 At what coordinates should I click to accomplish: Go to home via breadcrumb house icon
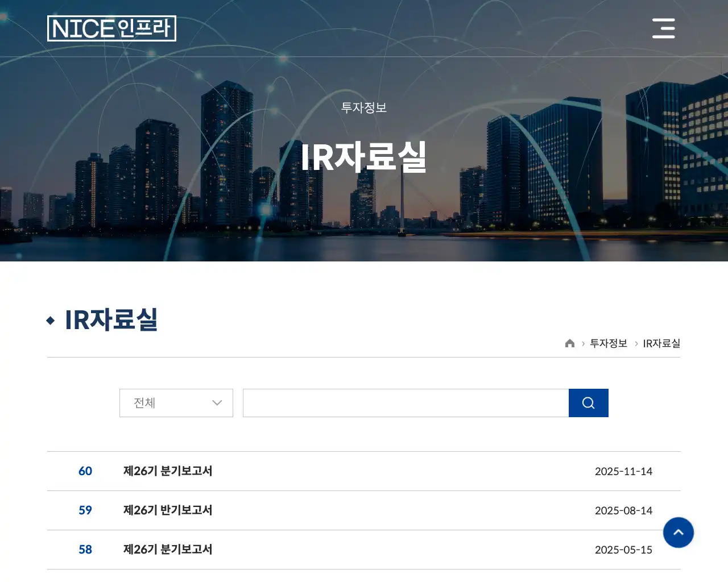tap(569, 343)
